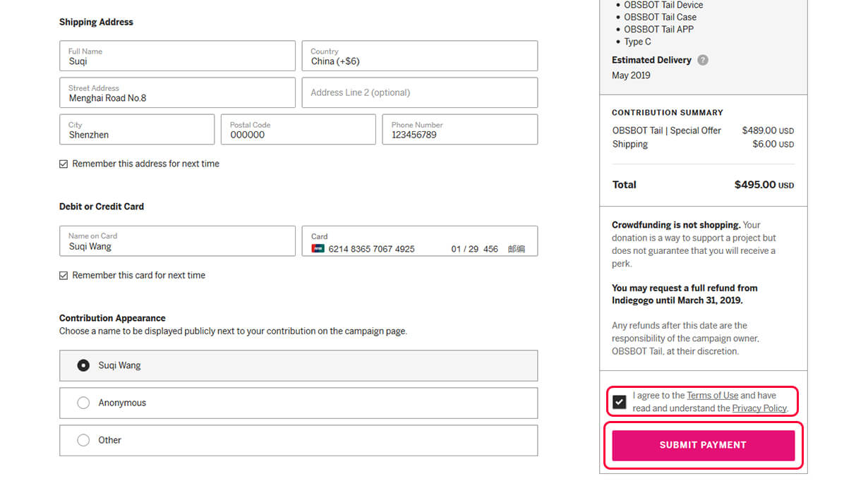Select the Other contribution name option
The width and height of the screenshot is (868, 488).
[83, 440]
